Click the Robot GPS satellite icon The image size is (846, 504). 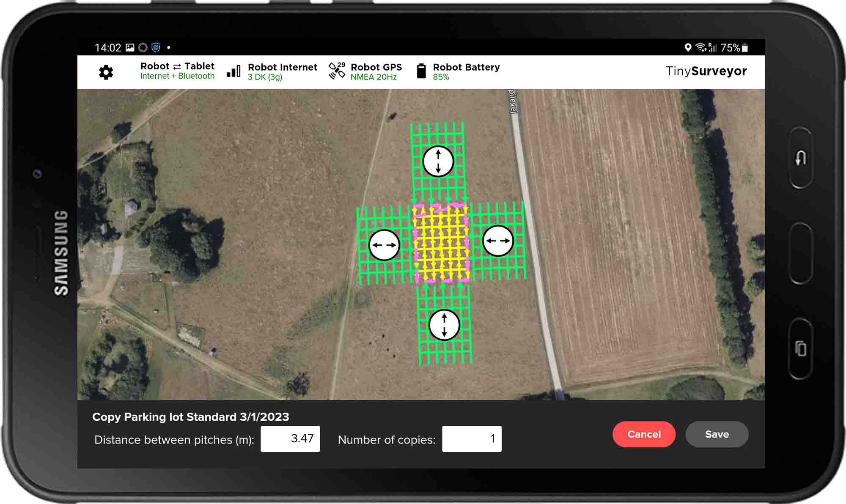tap(336, 71)
